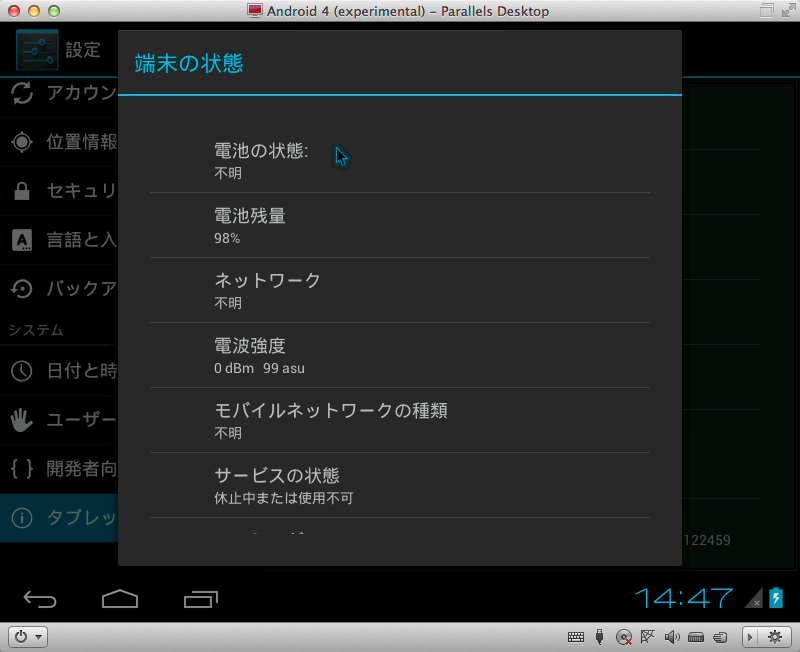Select the モバイルネットワークの種類 row

(x=400, y=420)
